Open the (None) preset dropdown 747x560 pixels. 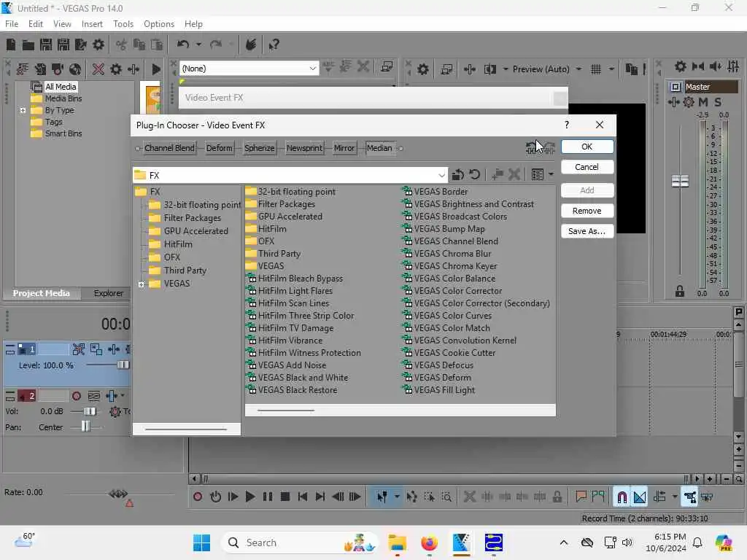pyautogui.click(x=312, y=69)
